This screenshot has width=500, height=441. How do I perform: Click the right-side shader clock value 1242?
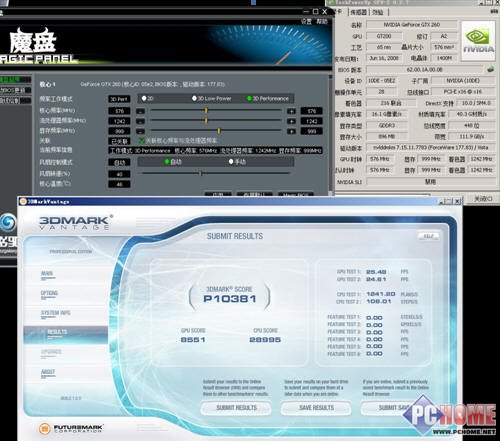click(312, 121)
